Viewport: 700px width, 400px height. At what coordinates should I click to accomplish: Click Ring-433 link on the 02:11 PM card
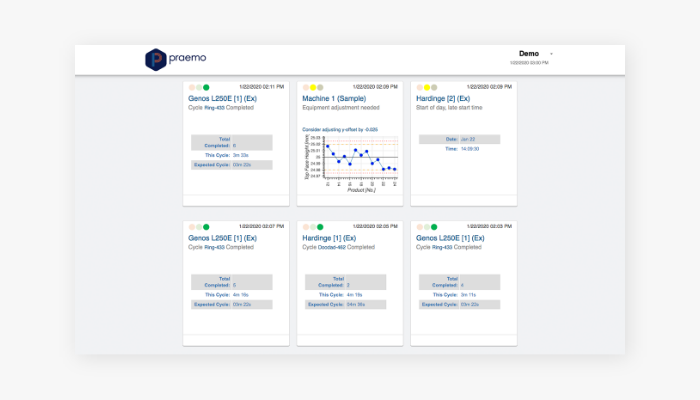214,108
